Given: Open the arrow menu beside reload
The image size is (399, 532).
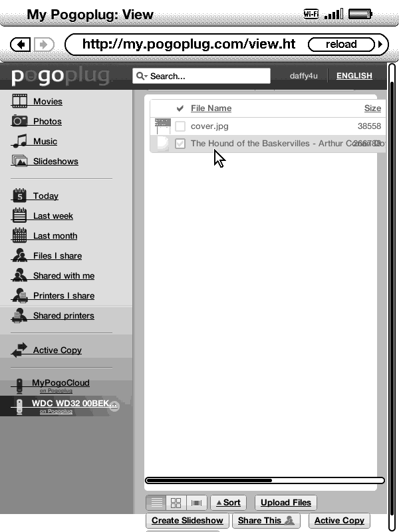Looking at the screenshot, I should (380, 45).
